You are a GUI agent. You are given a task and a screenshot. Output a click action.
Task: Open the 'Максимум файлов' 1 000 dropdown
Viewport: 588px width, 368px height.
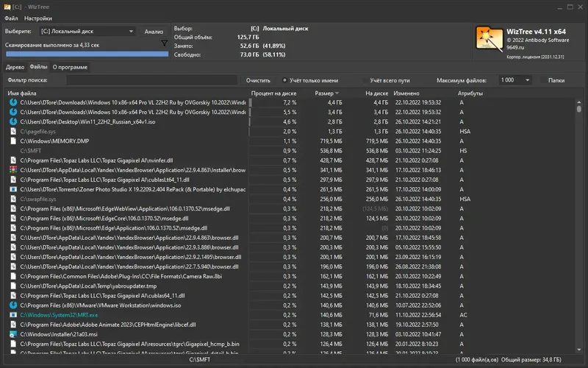(515, 80)
